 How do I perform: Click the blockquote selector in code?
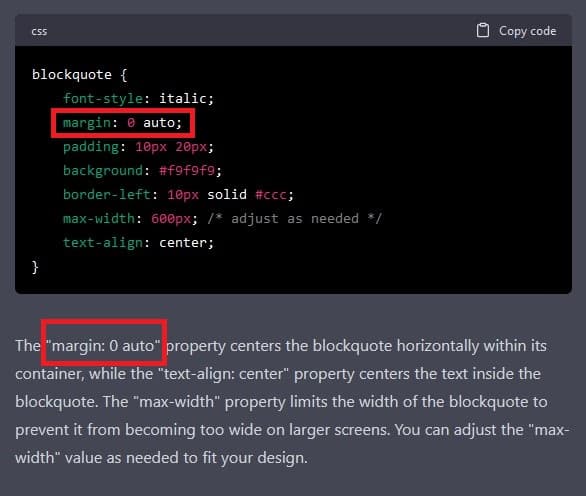click(72, 75)
